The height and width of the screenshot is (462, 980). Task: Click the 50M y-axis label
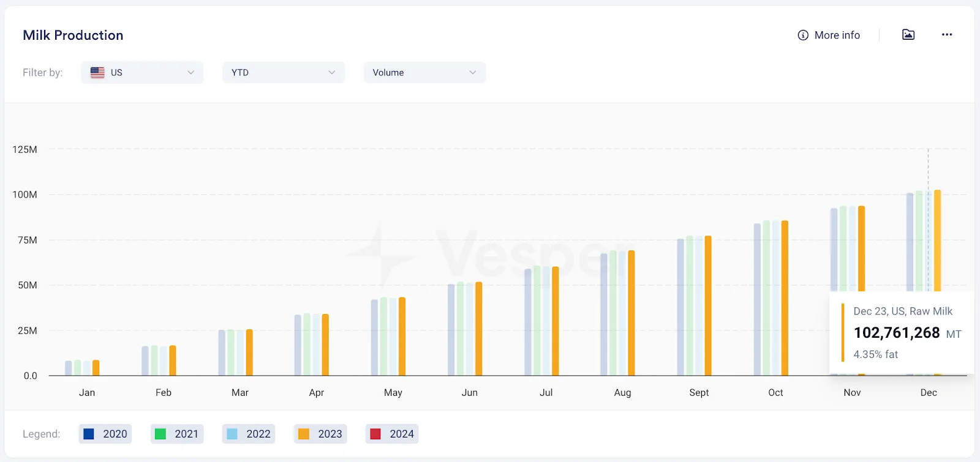point(27,285)
